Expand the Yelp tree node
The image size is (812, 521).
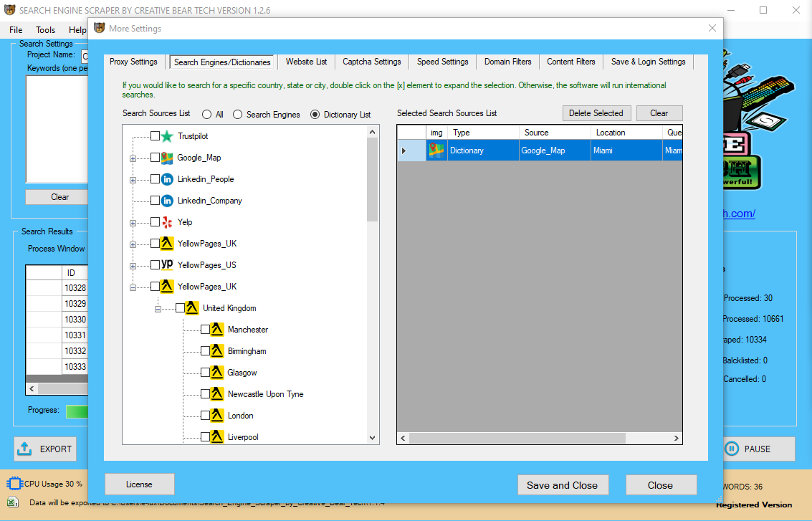(133, 223)
